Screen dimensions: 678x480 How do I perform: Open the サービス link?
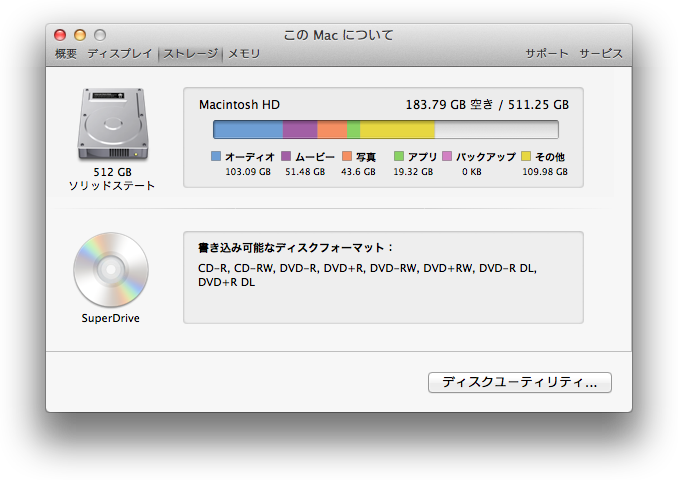[x=601, y=54]
